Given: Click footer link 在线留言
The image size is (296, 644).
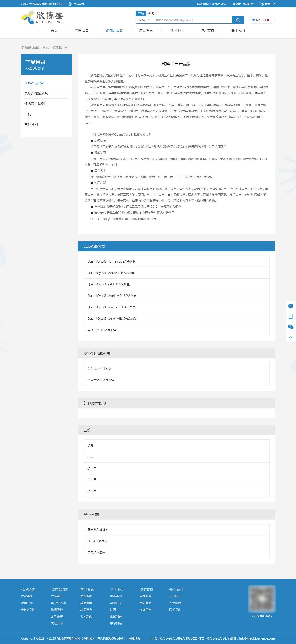Looking at the screenshot, I should 145,610.
